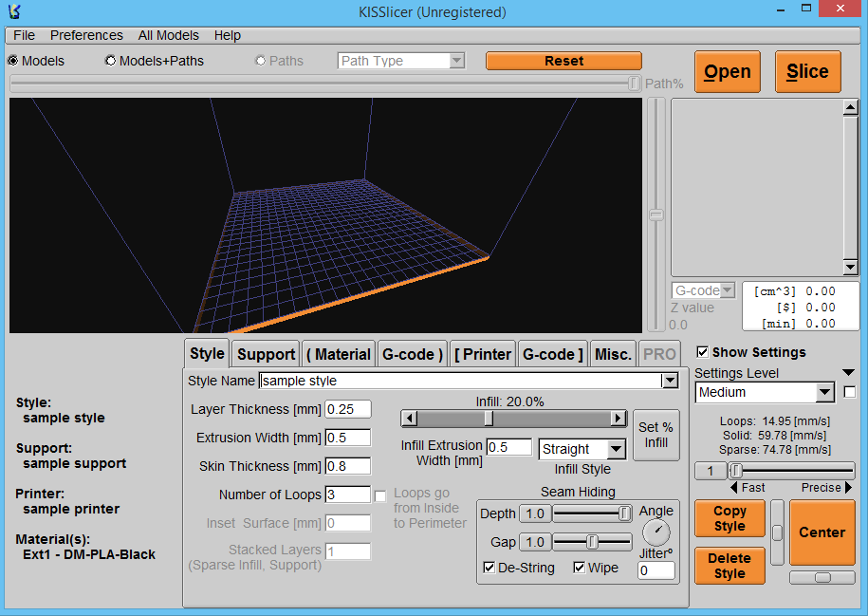
Task: Click the Precise right arrow icon
Action: tap(848, 488)
